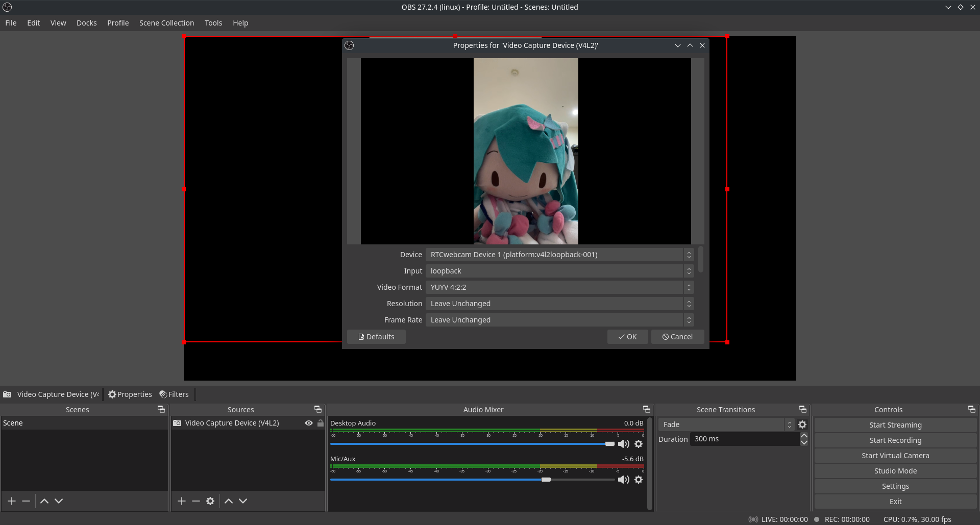The width and height of the screenshot is (980, 525).
Task: Select Scene in the Scenes list
Action: coord(84,423)
